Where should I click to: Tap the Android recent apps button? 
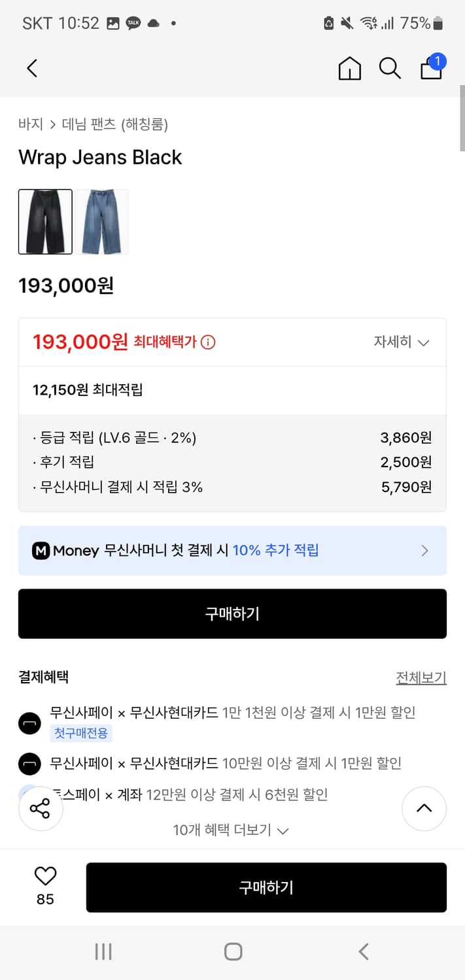103,951
